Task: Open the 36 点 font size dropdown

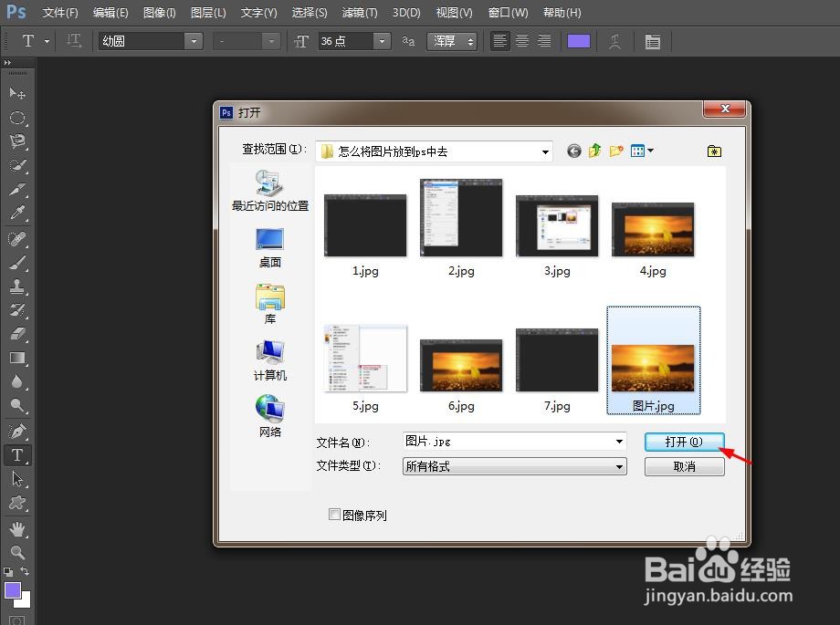Action: pyautogui.click(x=382, y=41)
